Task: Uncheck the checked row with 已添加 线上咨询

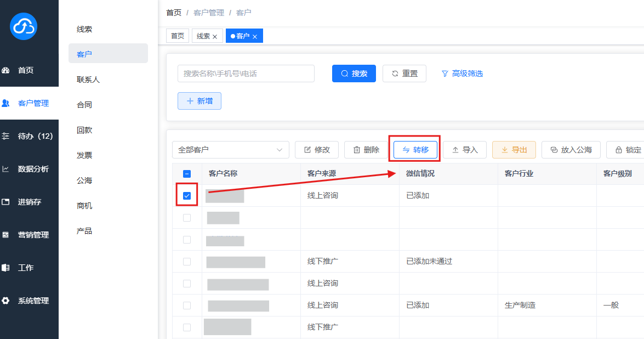Action: [187, 196]
